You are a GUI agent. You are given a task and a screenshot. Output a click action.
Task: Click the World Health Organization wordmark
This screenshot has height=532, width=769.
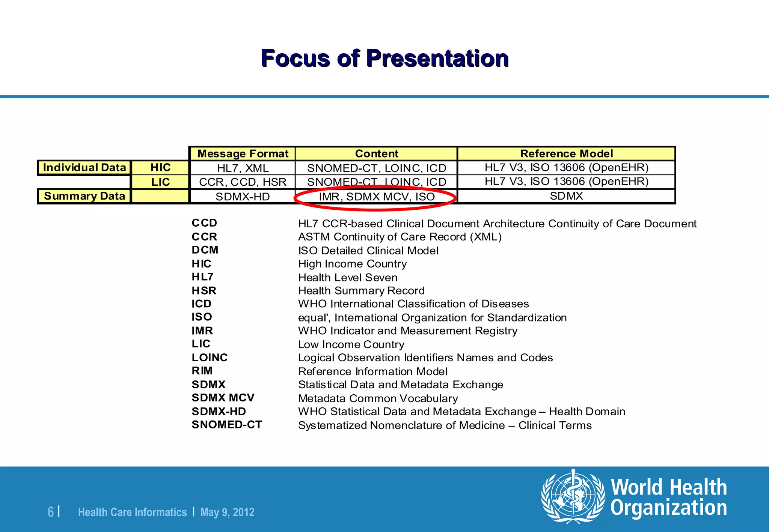click(x=669, y=497)
